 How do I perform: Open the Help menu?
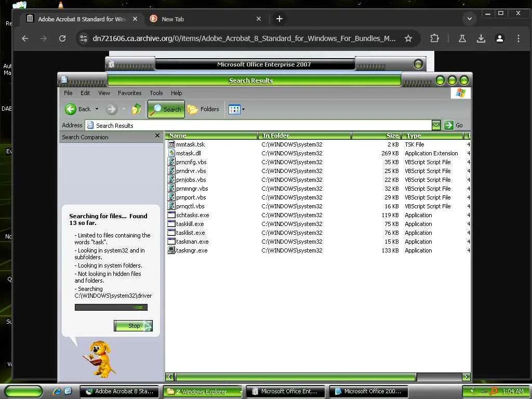click(177, 93)
